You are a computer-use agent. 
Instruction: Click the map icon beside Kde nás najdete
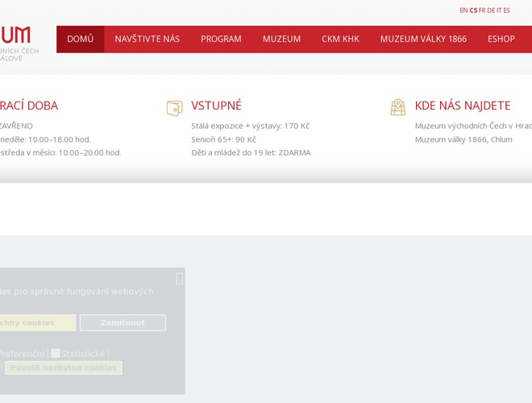(398, 107)
